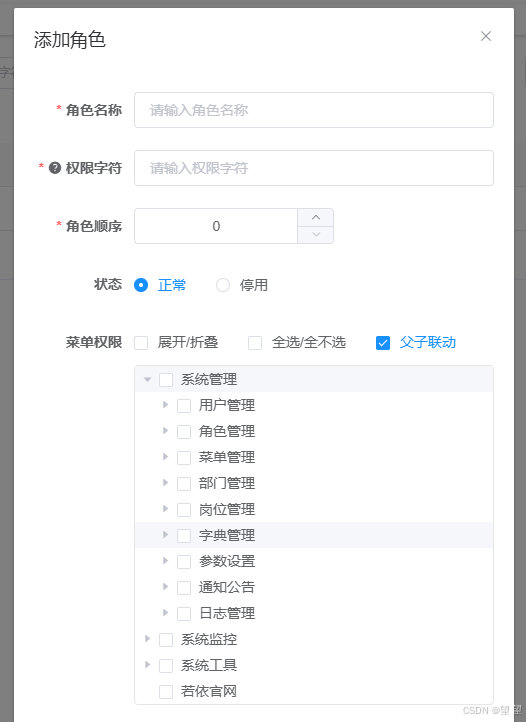Viewport: 526px width, 722px height.
Task: Click the 菜单管理 tree label
Action: [227, 457]
